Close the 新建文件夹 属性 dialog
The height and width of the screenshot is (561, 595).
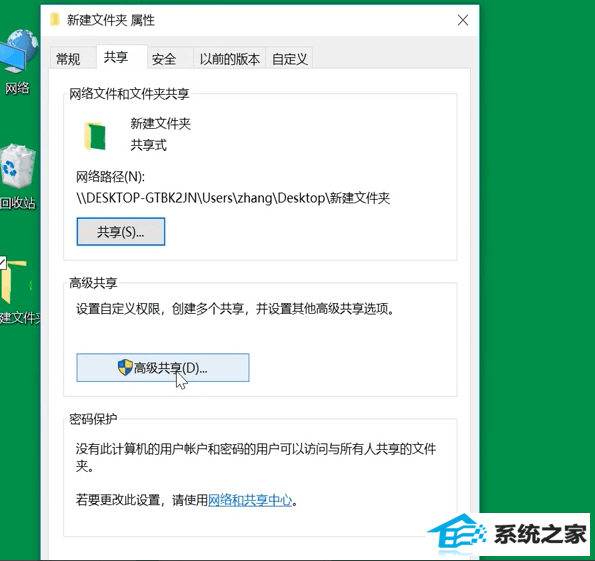coord(463,20)
